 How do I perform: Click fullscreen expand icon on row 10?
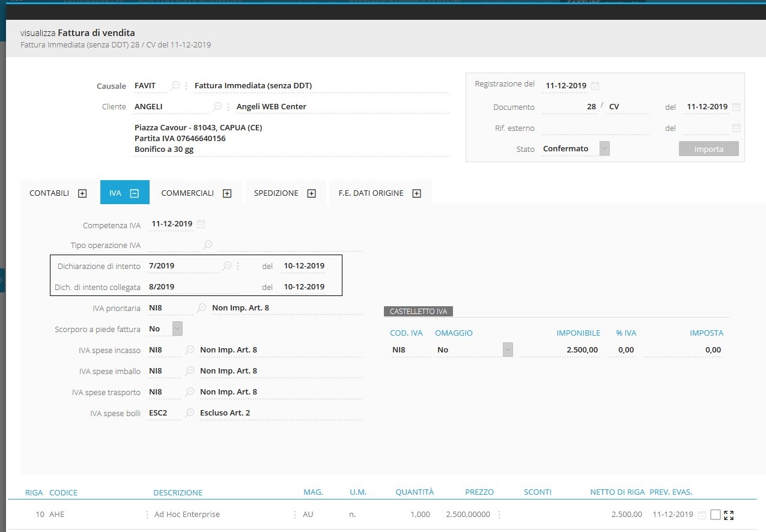coord(729,515)
